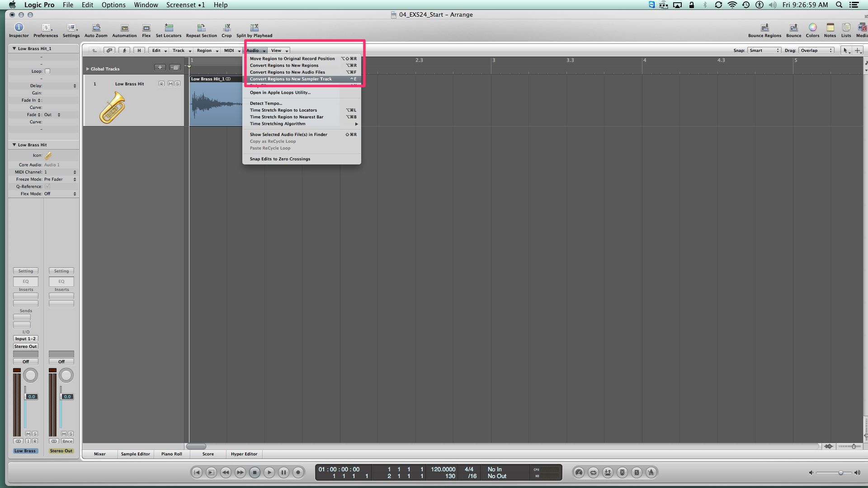Collapse the Low Brass Hit_1 region parameters
The width and height of the screenshot is (868, 488).
pyautogui.click(x=14, y=48)
